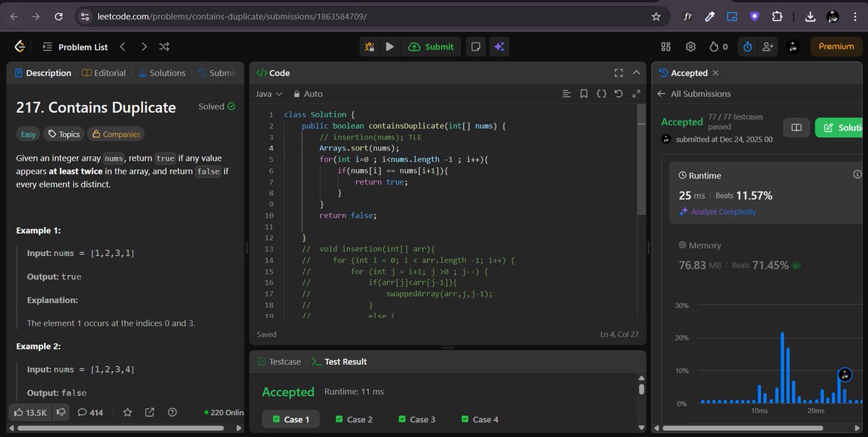Open the layout grid icon
868x437 pixels.
(x=666, y=46)
